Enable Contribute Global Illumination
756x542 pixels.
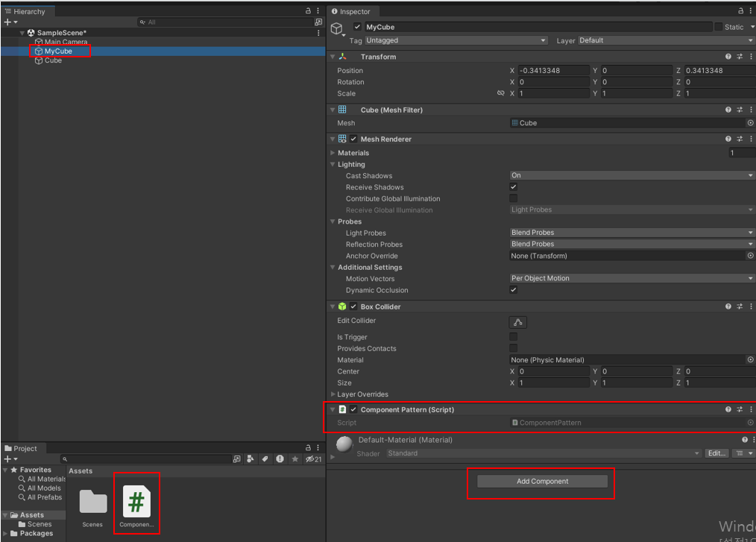coord(514,198)
